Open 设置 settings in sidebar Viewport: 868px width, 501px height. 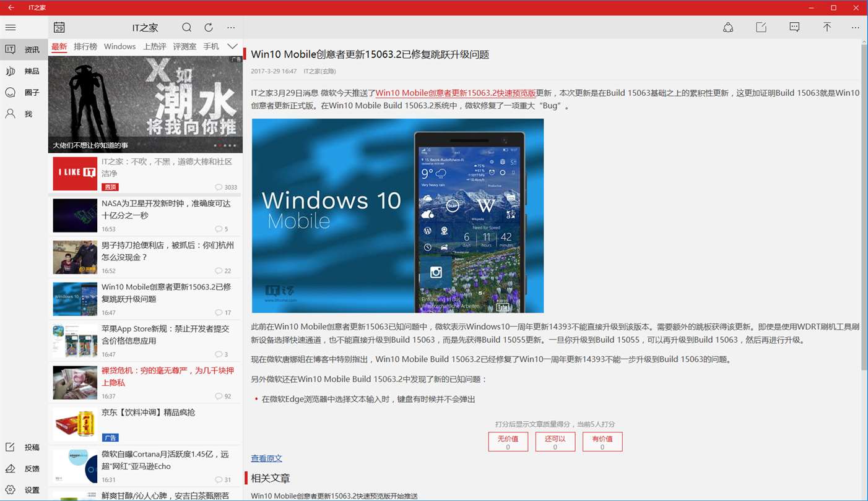point(24,490)
